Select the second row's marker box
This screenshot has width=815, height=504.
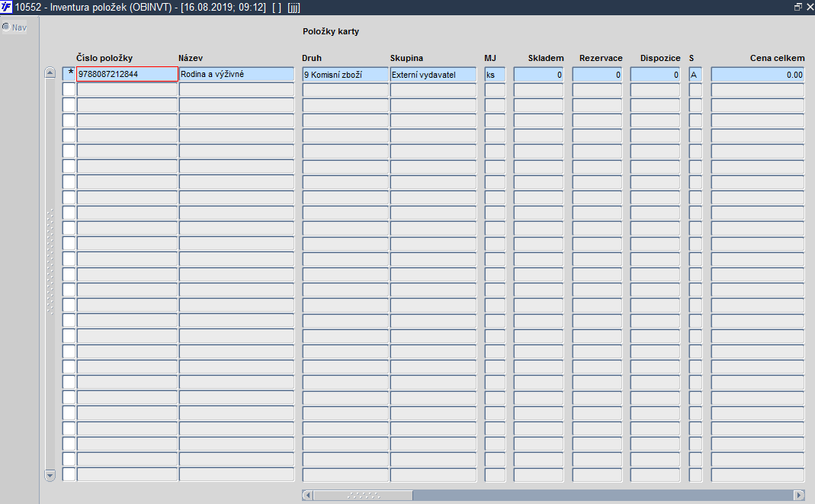69,89
